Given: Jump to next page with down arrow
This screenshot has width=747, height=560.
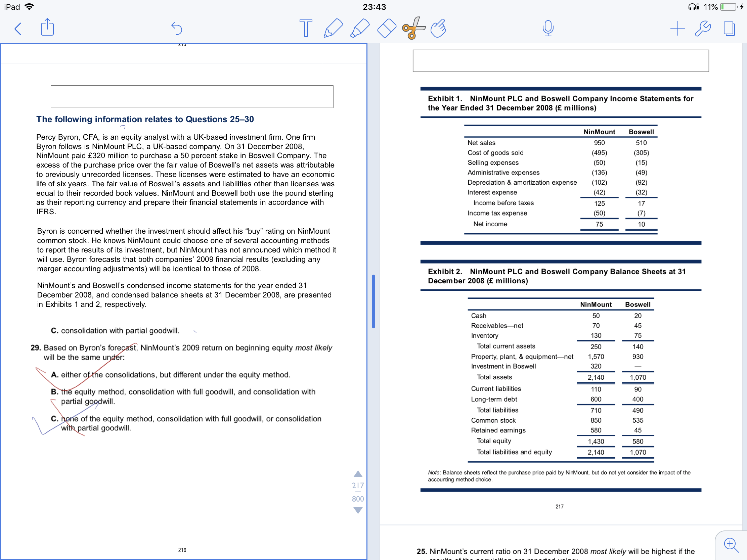Looking at the screenshot, I should click(358, 510).
